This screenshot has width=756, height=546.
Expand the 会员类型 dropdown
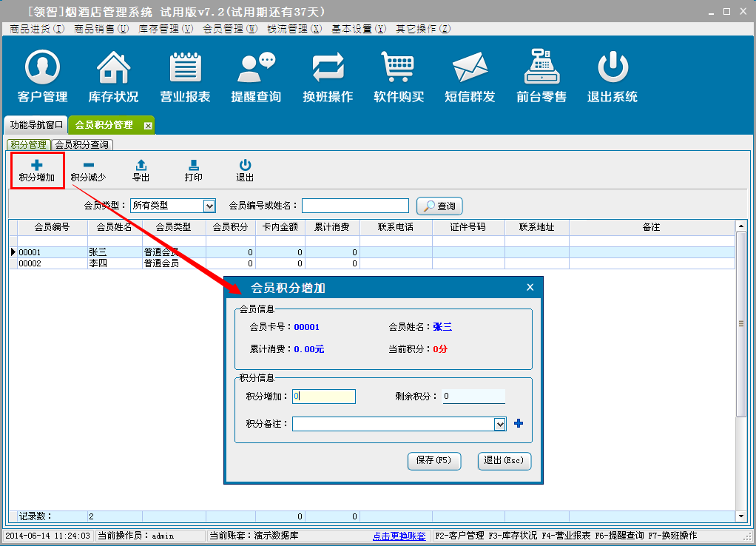click(209, 206)
